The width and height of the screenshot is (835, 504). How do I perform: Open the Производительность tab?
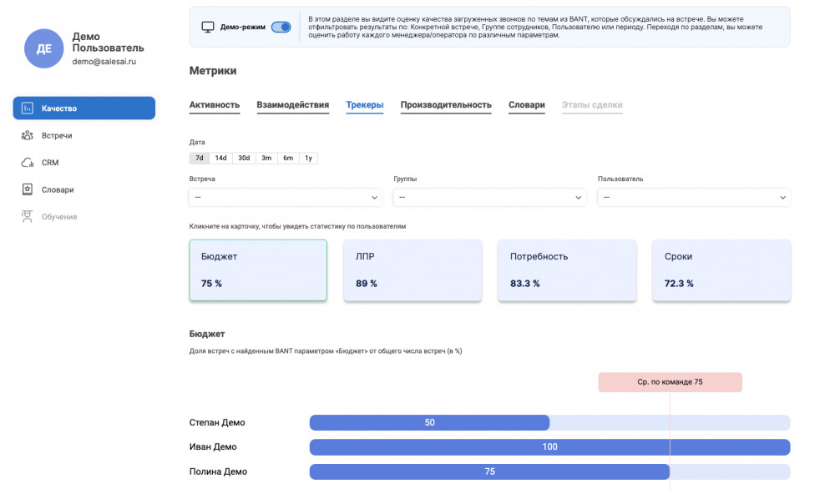pos(446,105)
